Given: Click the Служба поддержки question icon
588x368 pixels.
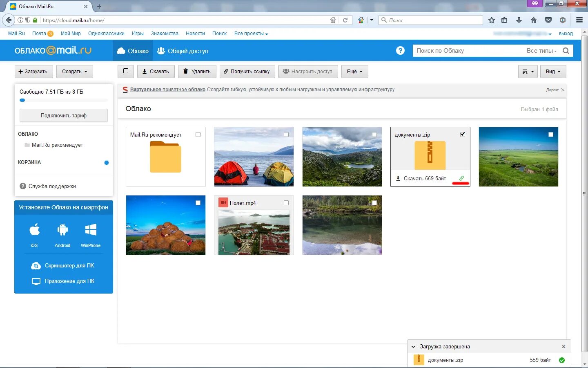Looking at the screenshot, I should click(23, 186).
